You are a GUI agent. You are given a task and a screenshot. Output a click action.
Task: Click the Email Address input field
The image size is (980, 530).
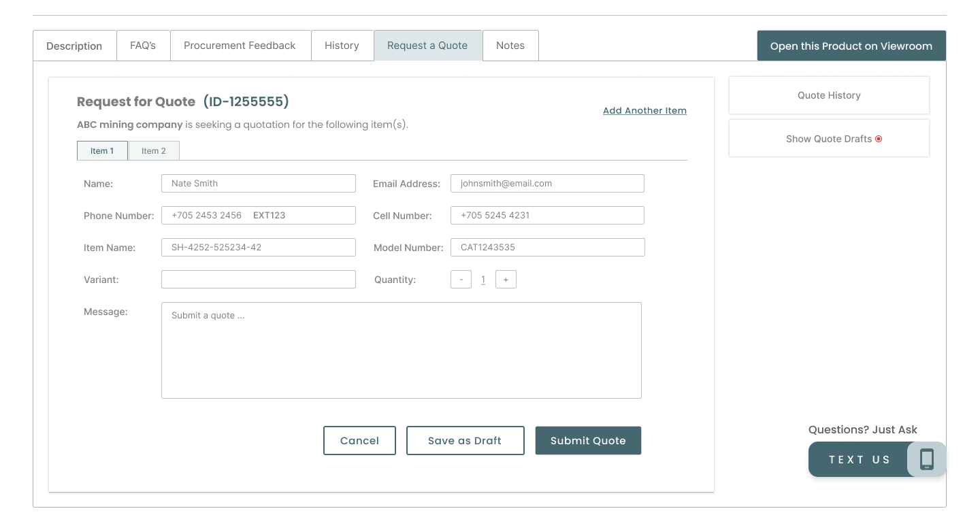point(547,184)
